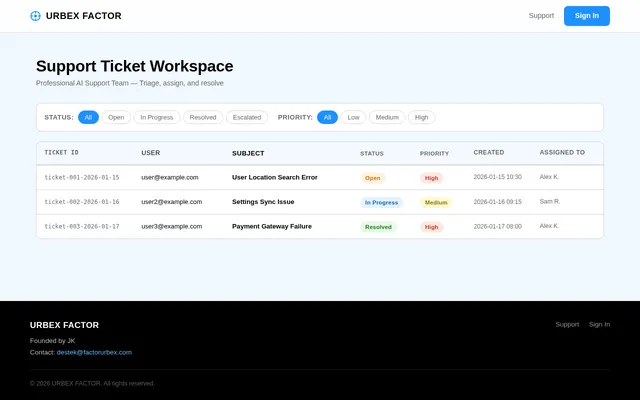Click the PRIORITY column header

(434, 153)
